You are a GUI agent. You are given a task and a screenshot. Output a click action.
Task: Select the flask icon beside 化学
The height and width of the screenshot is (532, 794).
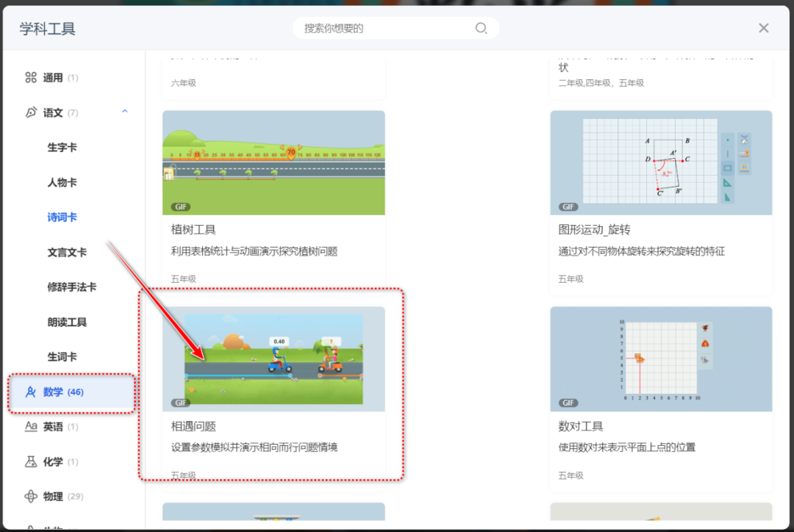[x=31, y=461]
